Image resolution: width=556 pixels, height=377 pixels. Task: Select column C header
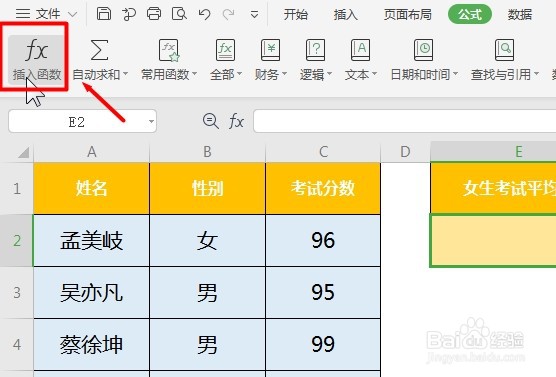point(323,152)
